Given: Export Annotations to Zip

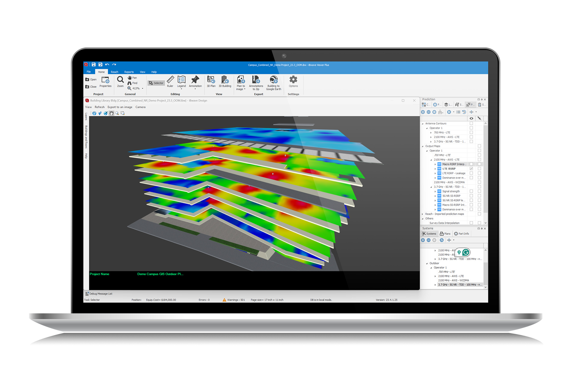Looking at the screenshot, I should 256,83.
